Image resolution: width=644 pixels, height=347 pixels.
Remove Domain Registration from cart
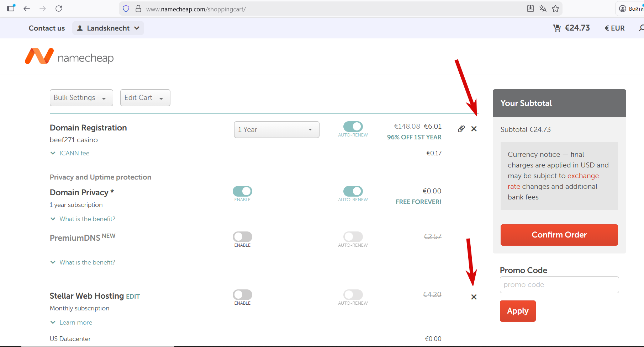tap(474, 129)
